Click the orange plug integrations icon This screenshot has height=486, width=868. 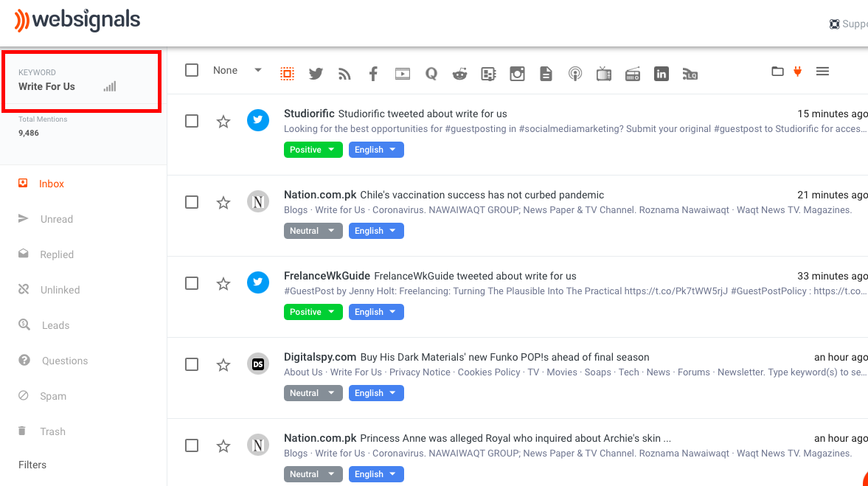[x=798, y=72]
